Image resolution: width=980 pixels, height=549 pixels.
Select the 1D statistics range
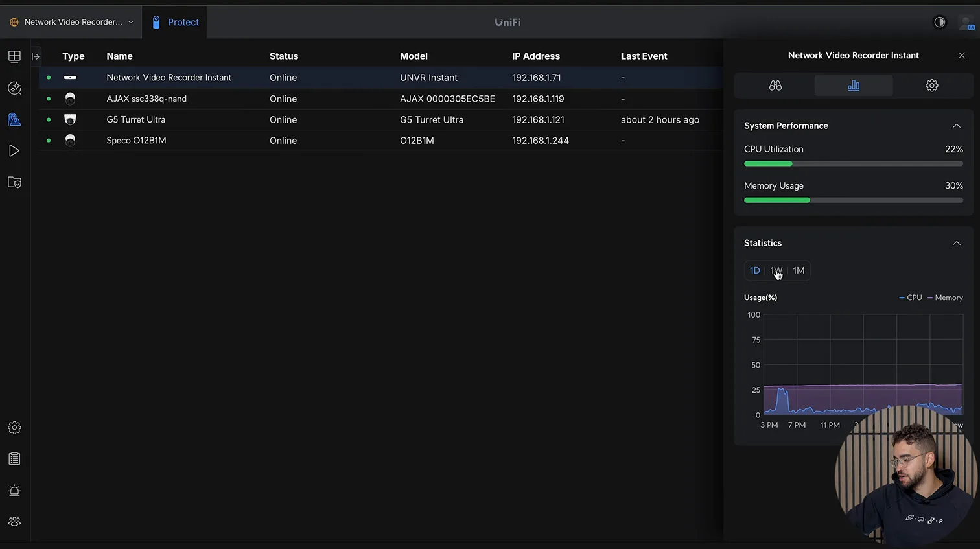[x=754, y=270]
